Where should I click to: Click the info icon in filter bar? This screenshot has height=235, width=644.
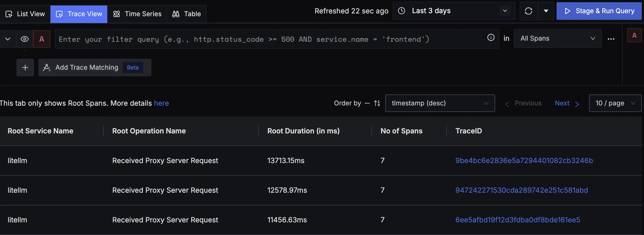point(491,38)
